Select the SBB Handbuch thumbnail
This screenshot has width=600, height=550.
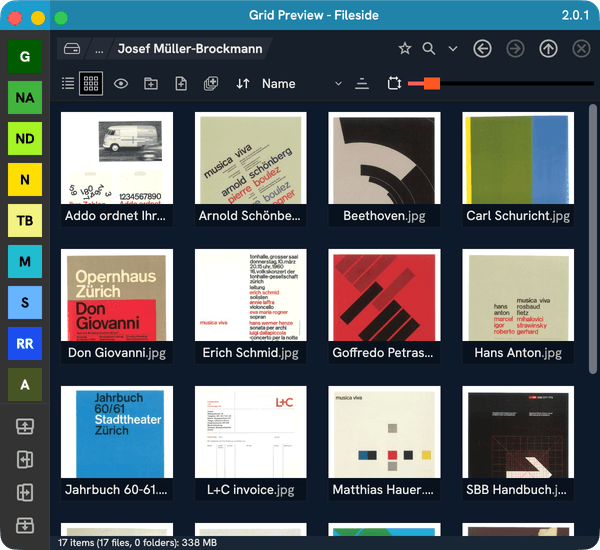[x=518, y=432]
